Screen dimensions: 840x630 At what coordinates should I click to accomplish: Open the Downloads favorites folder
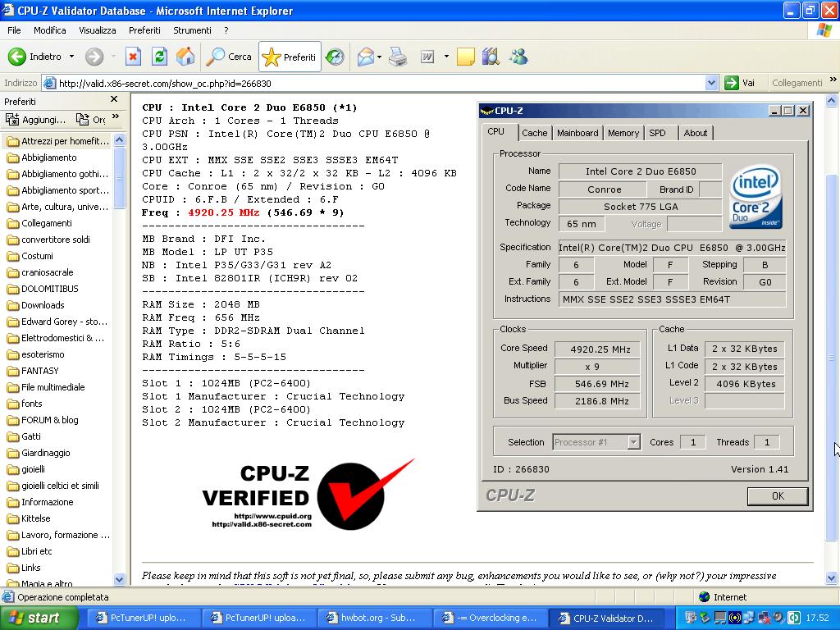[36, 305]
